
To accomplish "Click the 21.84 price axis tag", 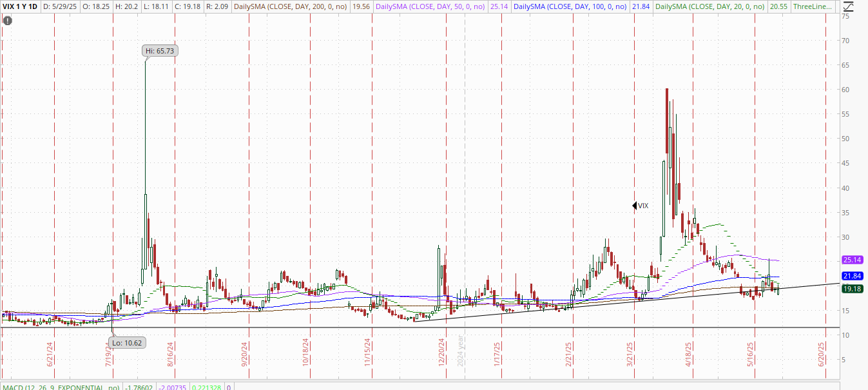I will point(852,277).
